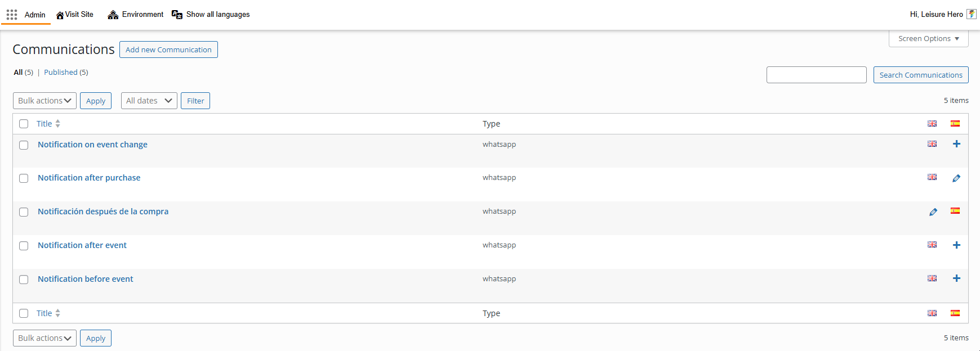Click Spanish flag in Notificación después de la compra row
Viewport: 980px width, 351px height.
[x=955, y=211]
